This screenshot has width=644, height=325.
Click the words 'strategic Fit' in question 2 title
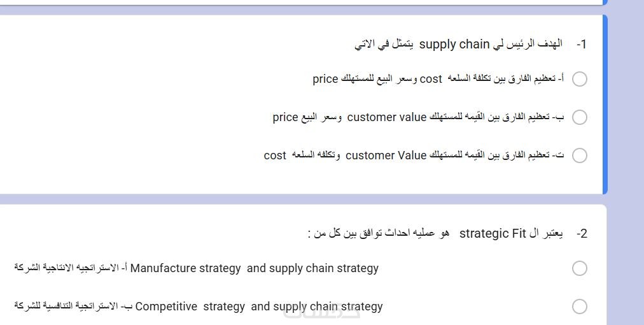493,233
